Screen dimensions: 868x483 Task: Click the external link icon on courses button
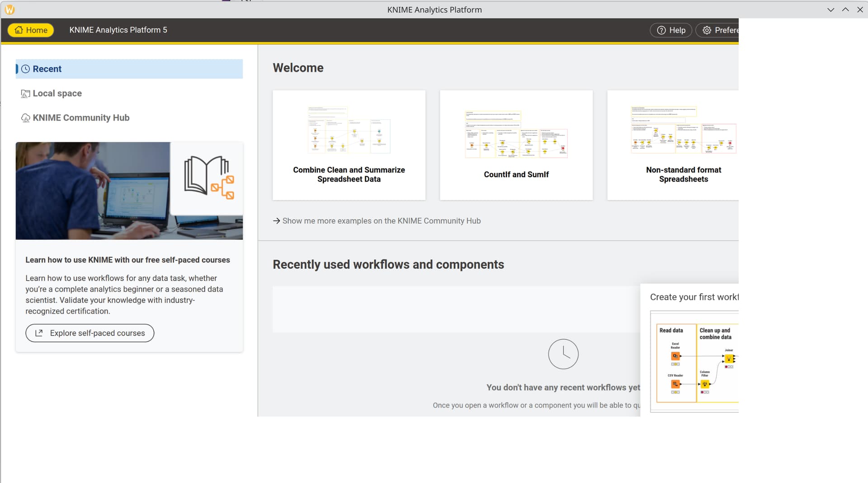coord(39,333)
